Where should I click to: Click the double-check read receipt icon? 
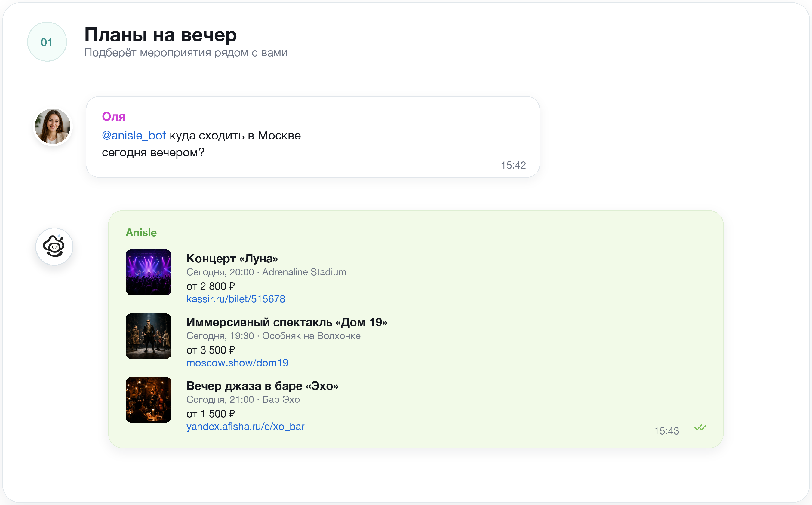click(x=700, y=427)
